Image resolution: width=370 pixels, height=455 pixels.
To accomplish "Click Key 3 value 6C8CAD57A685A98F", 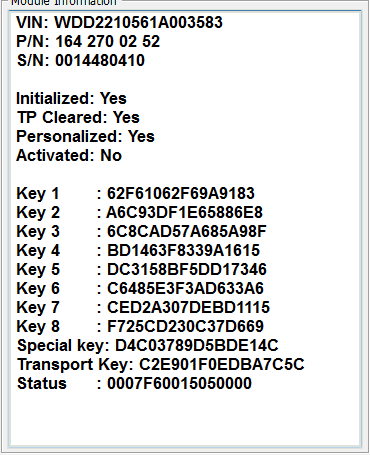I will (x=187, y=232).
